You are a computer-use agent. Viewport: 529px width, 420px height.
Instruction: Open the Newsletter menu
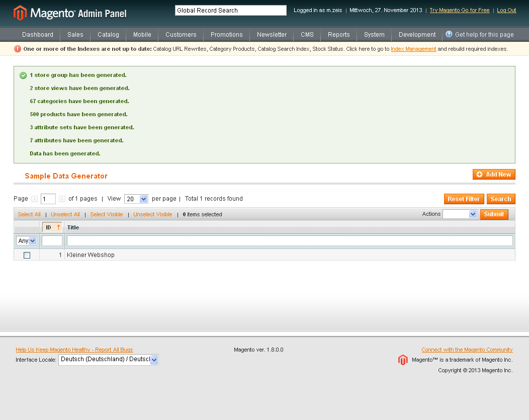click(x=272, y=34)
